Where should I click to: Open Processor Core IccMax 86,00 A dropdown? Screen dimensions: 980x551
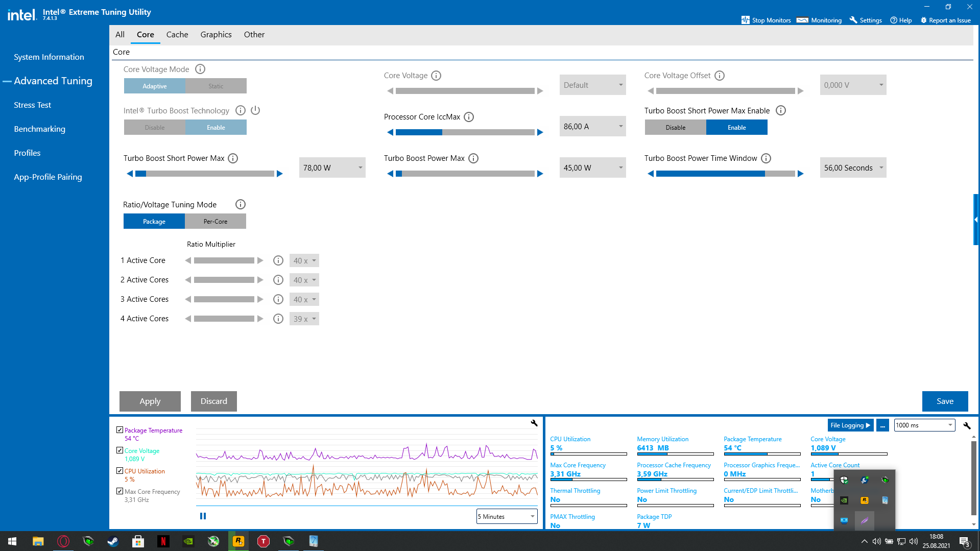pos(593,126)
